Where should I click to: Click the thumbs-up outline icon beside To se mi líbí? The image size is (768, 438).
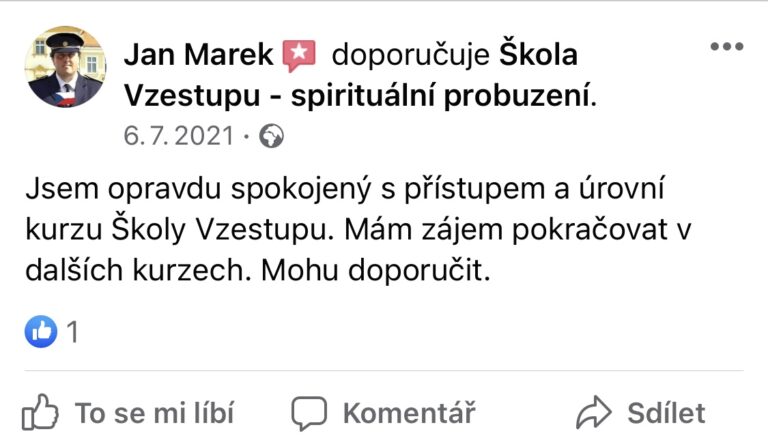[40, 413]
